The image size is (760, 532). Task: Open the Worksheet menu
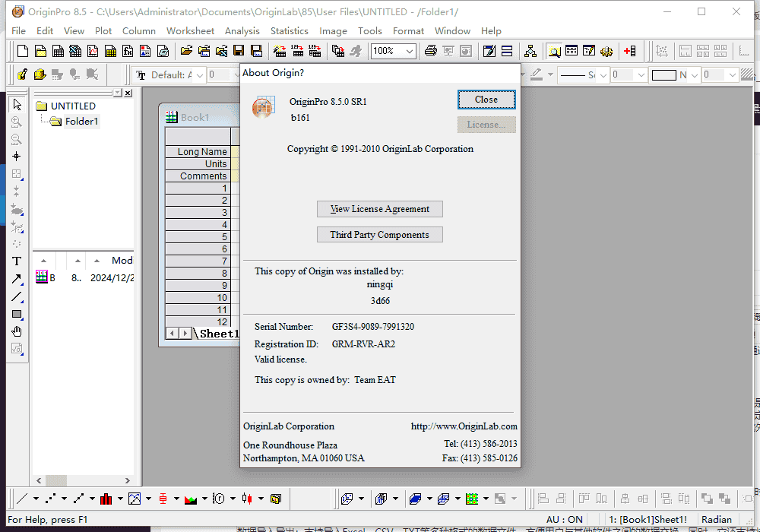point(190,31)
